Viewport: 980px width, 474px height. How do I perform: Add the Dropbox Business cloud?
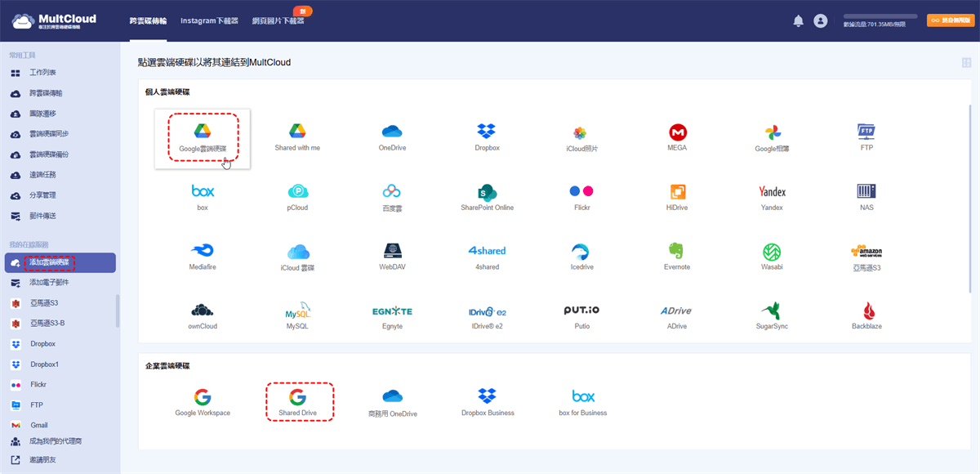click(x=487, y=402)
